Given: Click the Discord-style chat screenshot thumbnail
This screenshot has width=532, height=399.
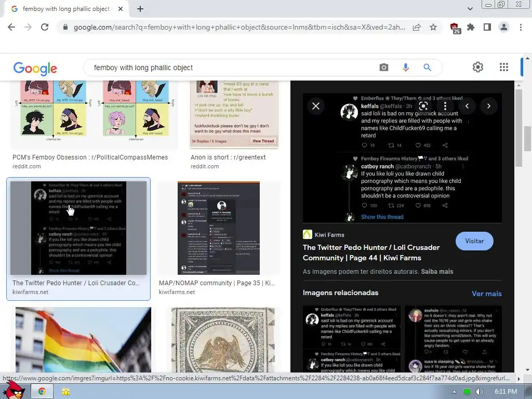Looking at the screenshot, I should tap(219, 228).
